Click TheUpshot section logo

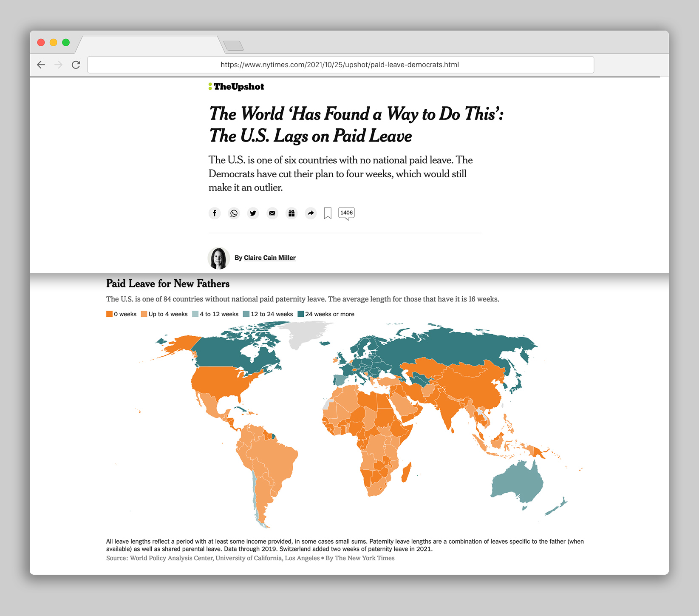pos(236,87)
